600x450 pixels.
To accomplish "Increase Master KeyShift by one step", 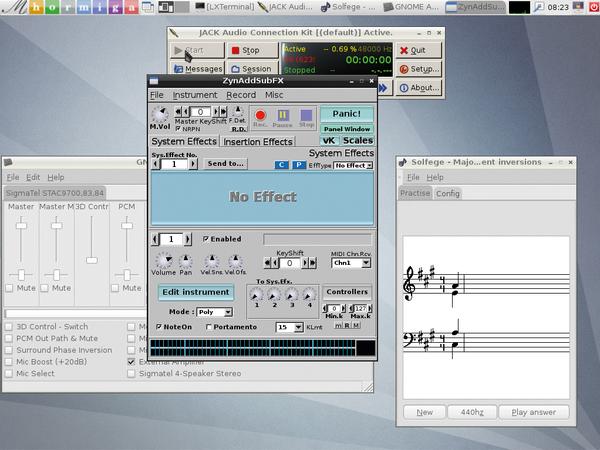I will coord(216,112).
